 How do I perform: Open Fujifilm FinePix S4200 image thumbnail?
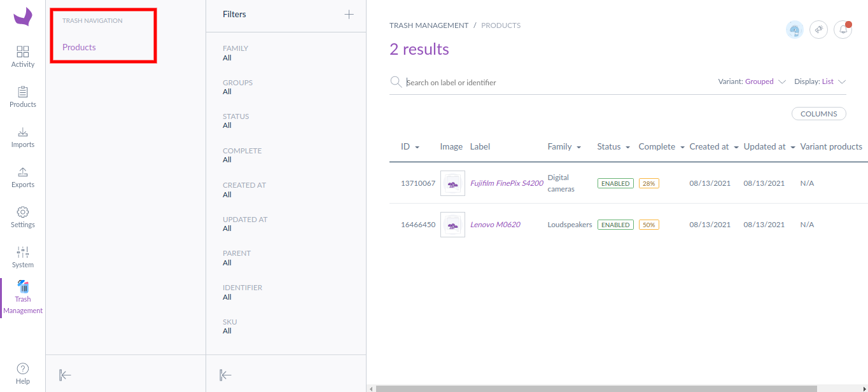pyautogui.click(x=452, y=183)
